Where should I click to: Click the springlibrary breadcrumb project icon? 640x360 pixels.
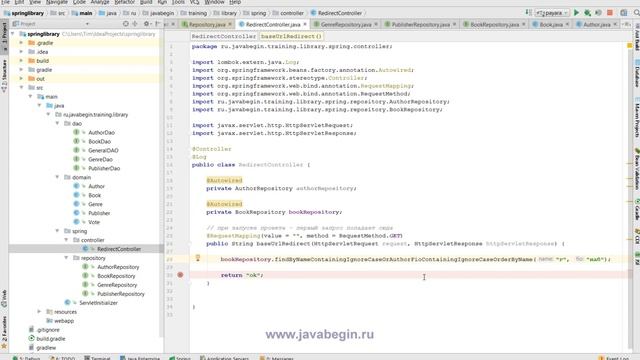tap(7, 13)
